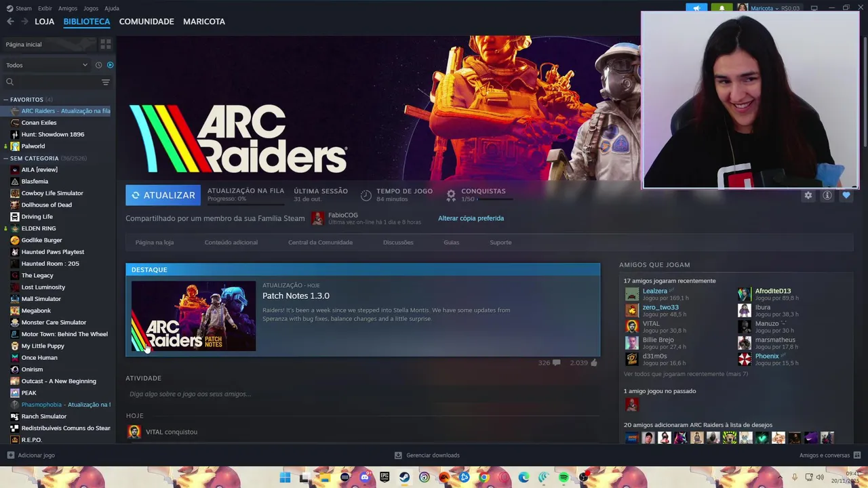
Task: Open game settings gear icon
Action: point(808,195)
